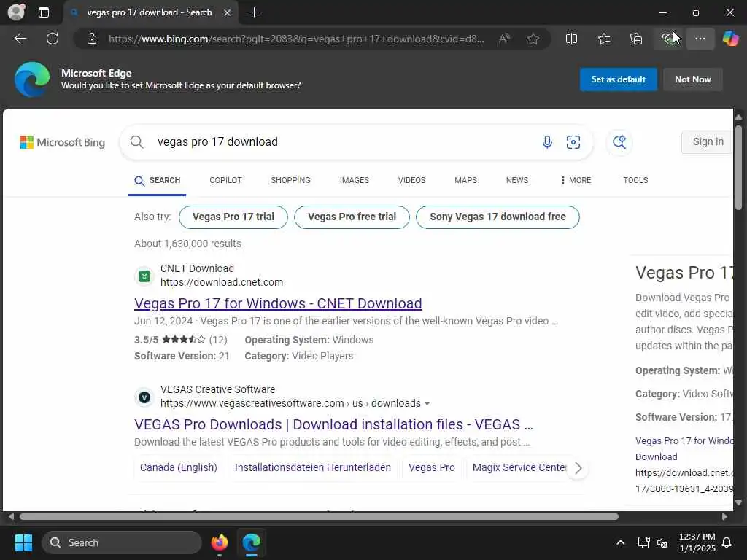747x560 pixels.
Task: Open Browser essentials heart icon
Action: click(668, 39)
